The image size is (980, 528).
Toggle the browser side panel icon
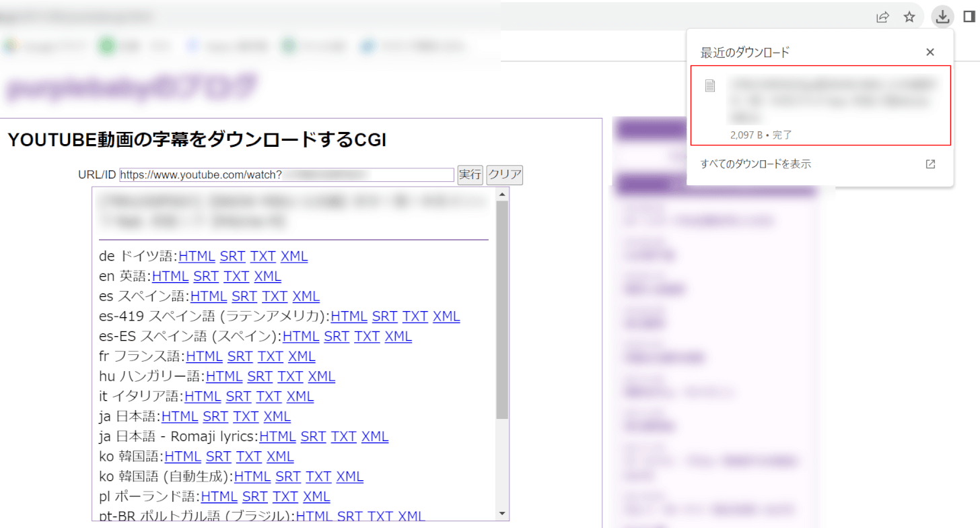969,17
